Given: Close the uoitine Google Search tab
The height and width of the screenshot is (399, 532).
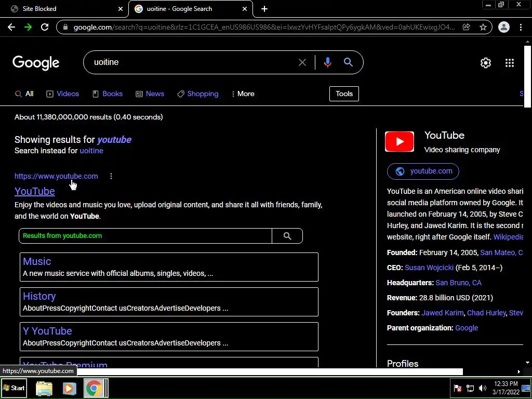Looking at the screenshot, I should coord(245,9).
